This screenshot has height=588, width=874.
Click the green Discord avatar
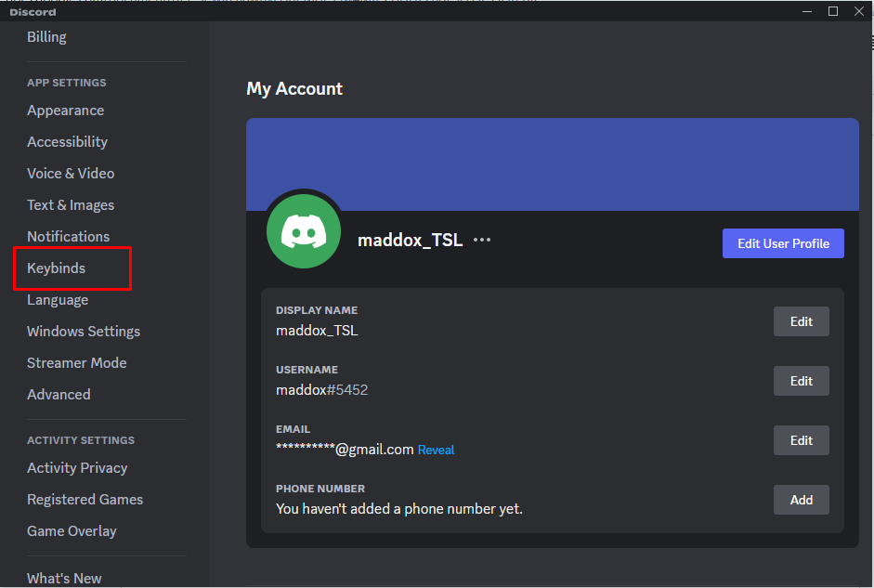(304, 231)
